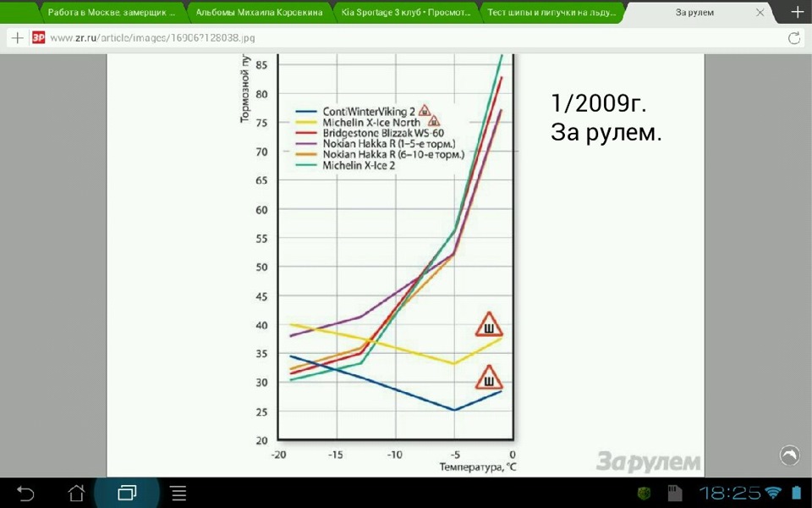Switch to 'Kia Sportage 3 клуб' tab
The width and height of the screenshot is (812, 508).
coord(406,13)
